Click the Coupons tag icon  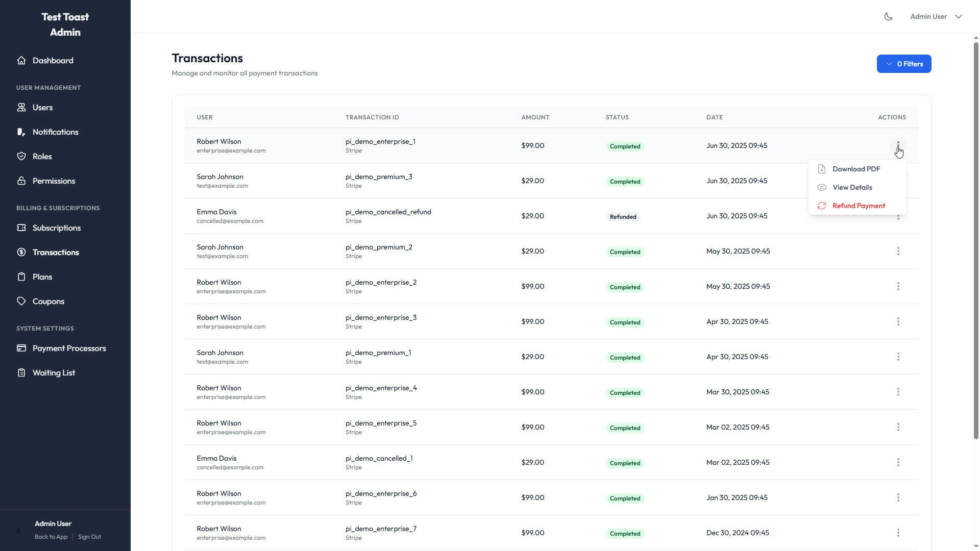pyautogui.click(x=21, y=301)
